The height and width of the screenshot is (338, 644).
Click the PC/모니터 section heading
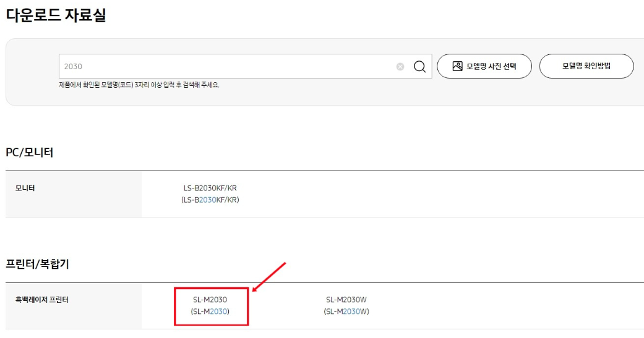(x=30, y=152)
